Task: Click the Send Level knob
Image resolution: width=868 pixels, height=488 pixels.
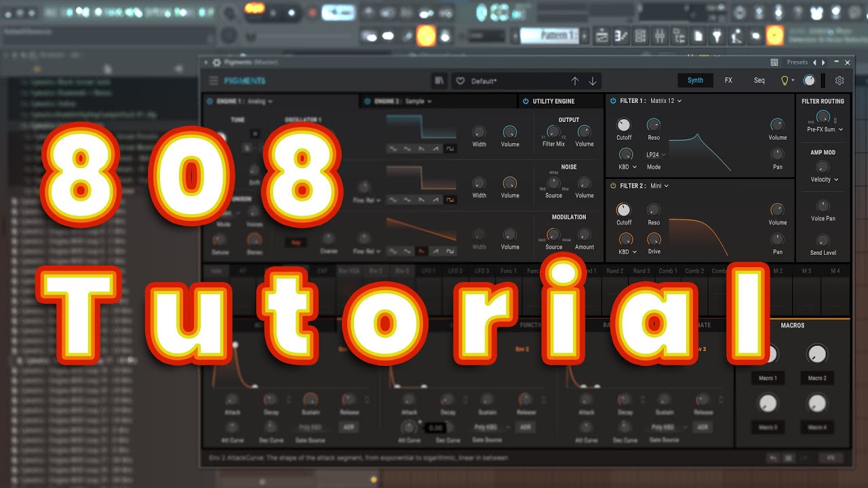Action: [823, 241]
